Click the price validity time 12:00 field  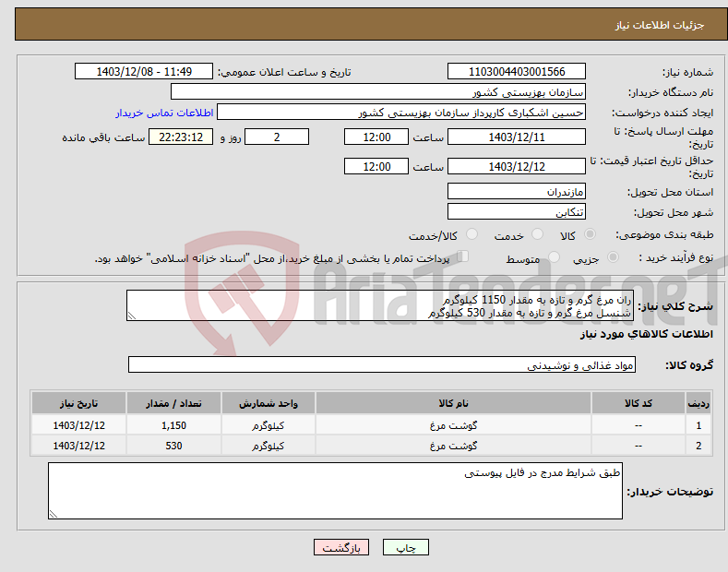click(376, 166)
